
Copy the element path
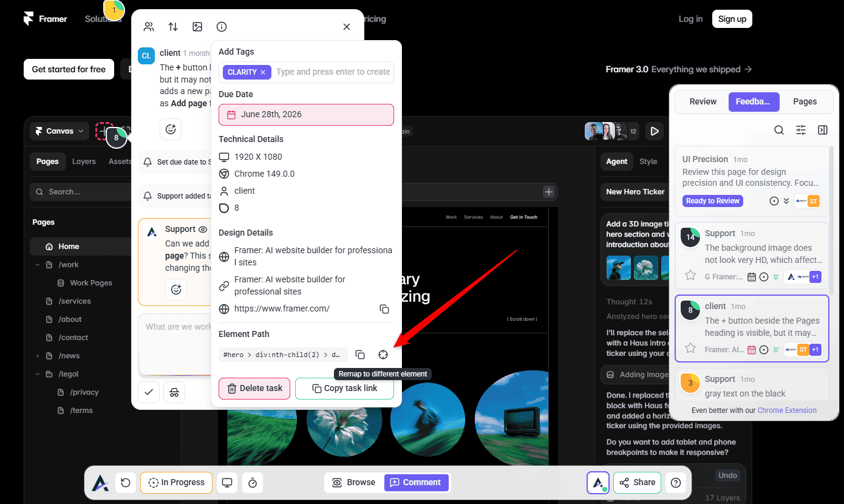[x=360, y=355]
